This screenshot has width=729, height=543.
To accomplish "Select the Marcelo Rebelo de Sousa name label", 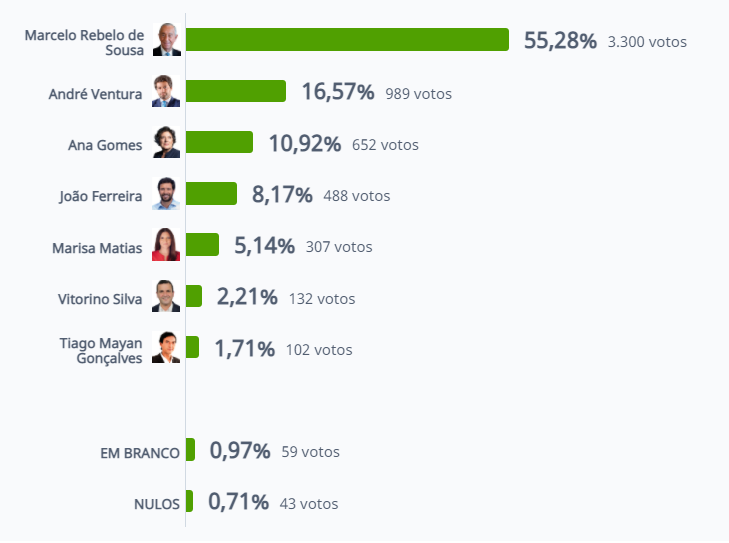I will coord(84,42).
